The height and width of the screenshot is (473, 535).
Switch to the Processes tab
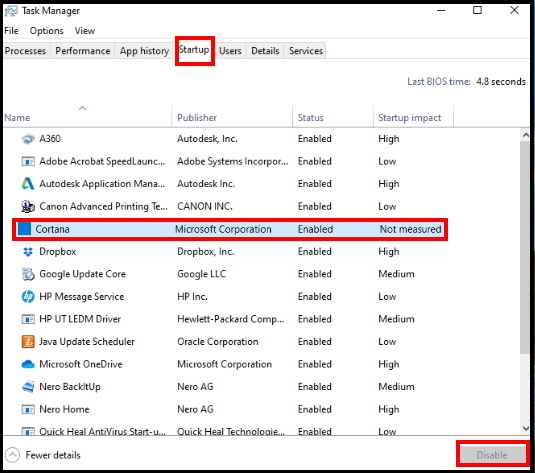coord(25,51)
